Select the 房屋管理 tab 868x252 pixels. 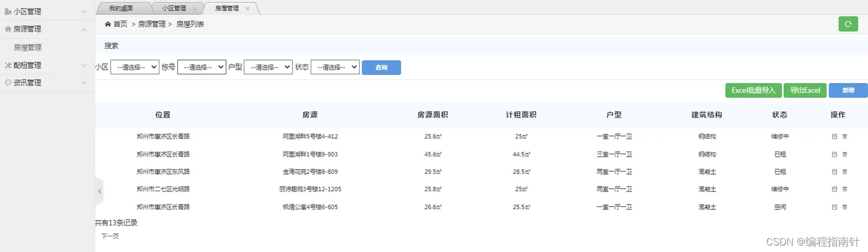[226, 9]
